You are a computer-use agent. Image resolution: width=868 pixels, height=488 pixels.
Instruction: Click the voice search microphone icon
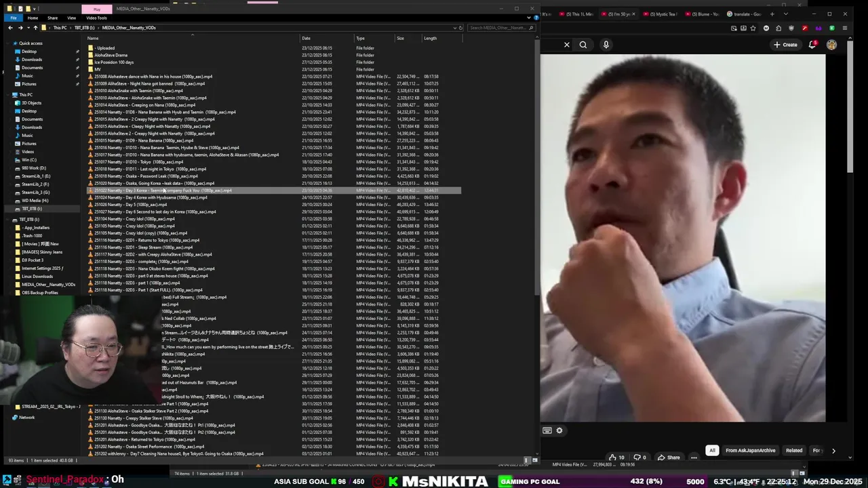tap(606, 45)
